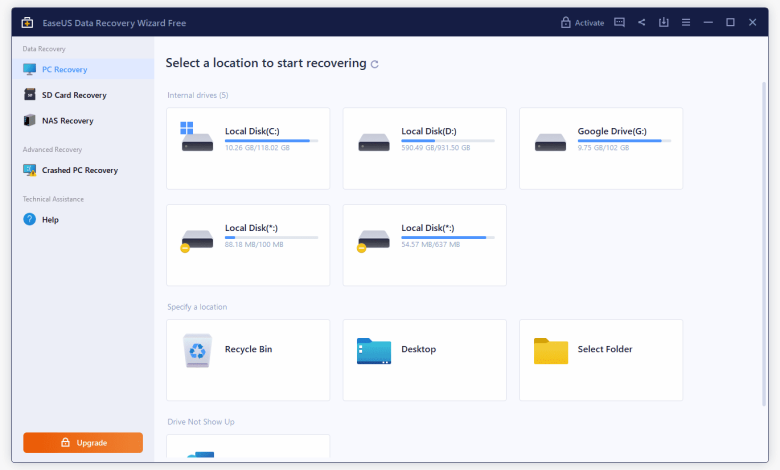This screenshot has width=780, height=470.
Task: Open the hamburger menu icon
Action: [x=686, y=22]
